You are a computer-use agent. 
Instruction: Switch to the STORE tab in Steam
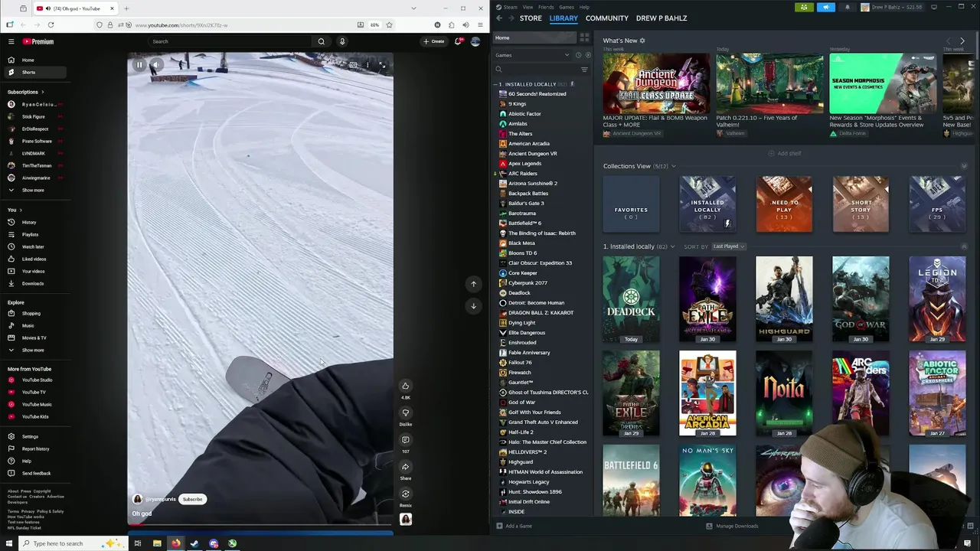coord(531,18)
